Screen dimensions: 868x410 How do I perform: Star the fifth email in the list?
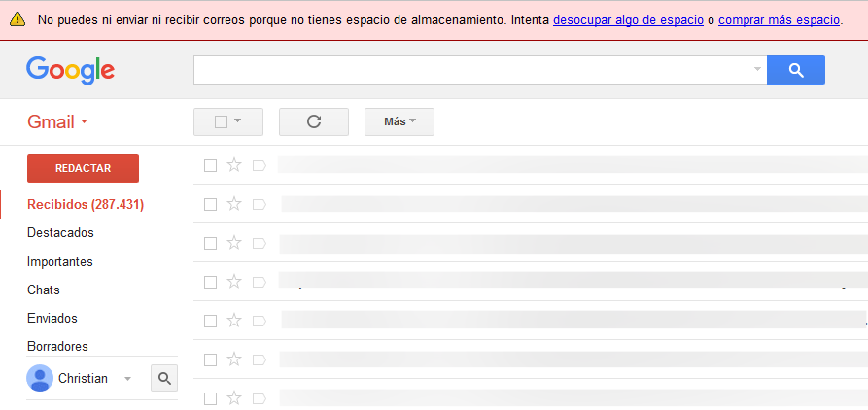pos(234,321)
